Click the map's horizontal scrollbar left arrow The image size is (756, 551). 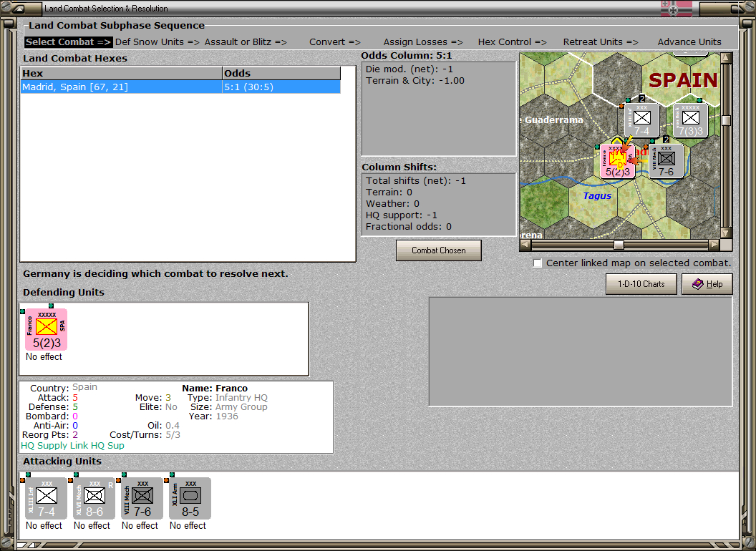[525, 245]
